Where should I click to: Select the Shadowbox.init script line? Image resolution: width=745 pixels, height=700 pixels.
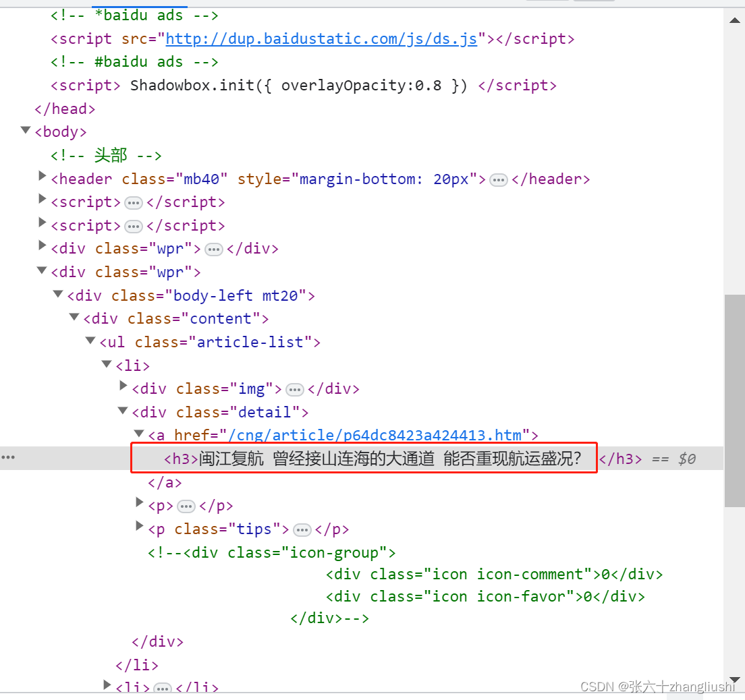pyautogui.click(x=304, y=86)
